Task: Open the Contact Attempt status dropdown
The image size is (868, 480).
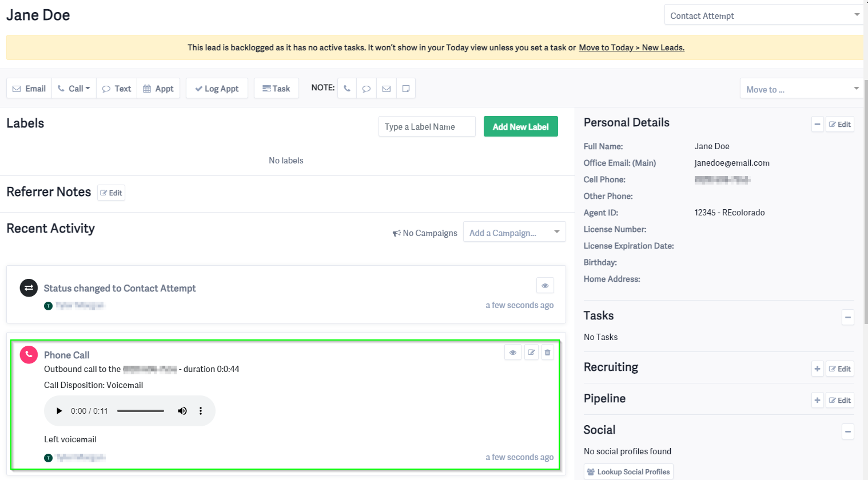Action: coord(764,15)
